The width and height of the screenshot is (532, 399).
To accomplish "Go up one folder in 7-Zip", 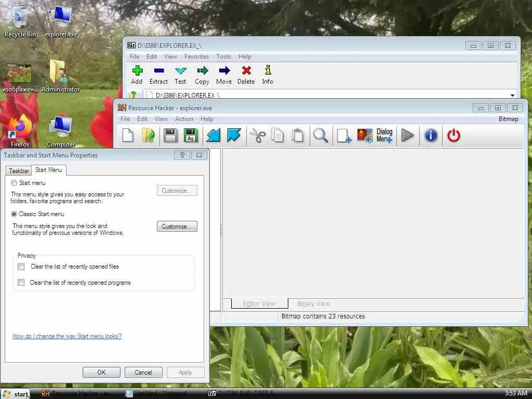I will tap(133, 95).
